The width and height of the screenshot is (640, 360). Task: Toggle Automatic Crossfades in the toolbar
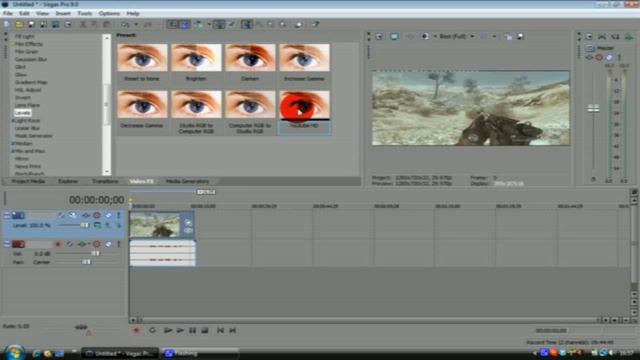184,24
